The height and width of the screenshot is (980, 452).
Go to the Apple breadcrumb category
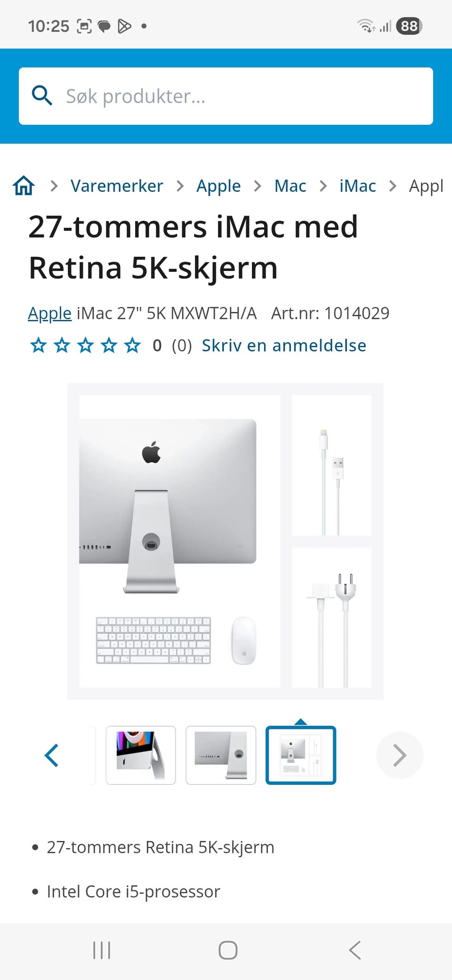(218, 186)
